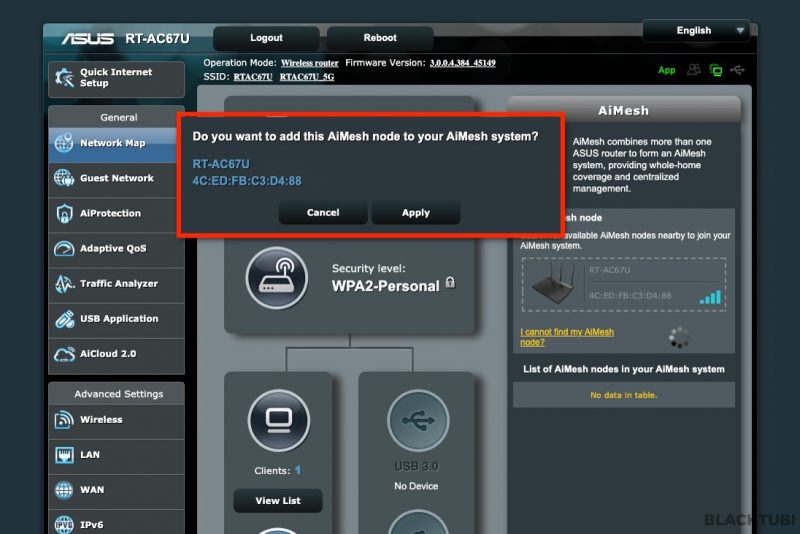The image size is (800, 534).
Task: Click the LAN port icon
Action: point(64,454)
